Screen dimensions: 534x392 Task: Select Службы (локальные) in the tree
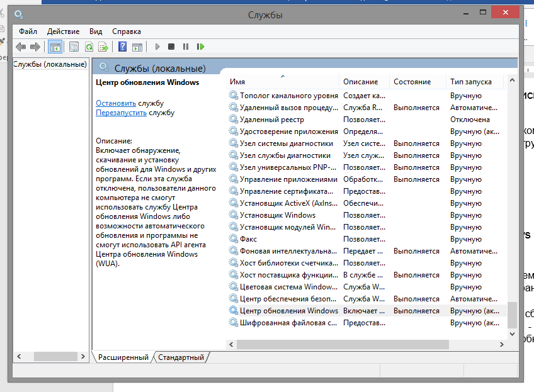point(50,64)
